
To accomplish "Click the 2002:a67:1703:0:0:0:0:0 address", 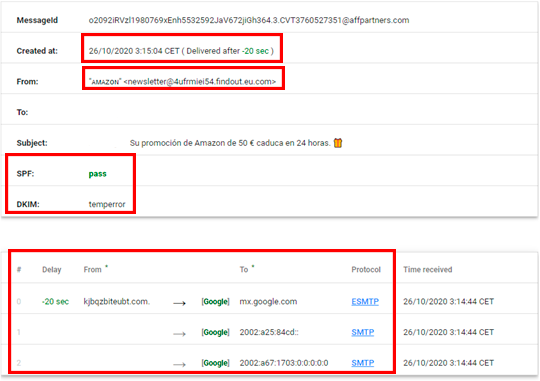I will (x=284, y=363).
